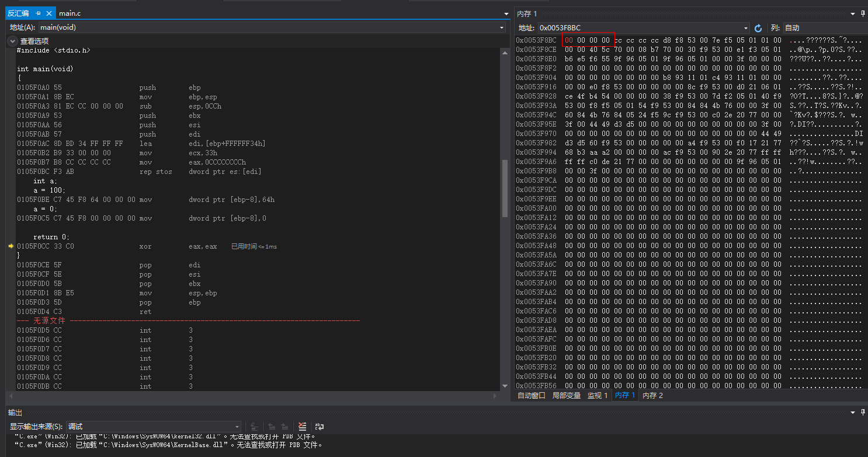The height and width of the screenshot is (457, 868).
Task: Click memory row address 0x0053F994
Action: (x=536, y=152)
